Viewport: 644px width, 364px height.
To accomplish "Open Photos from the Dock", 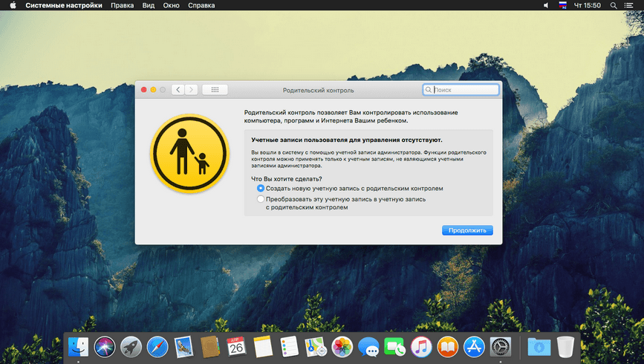I will (342, 347).
